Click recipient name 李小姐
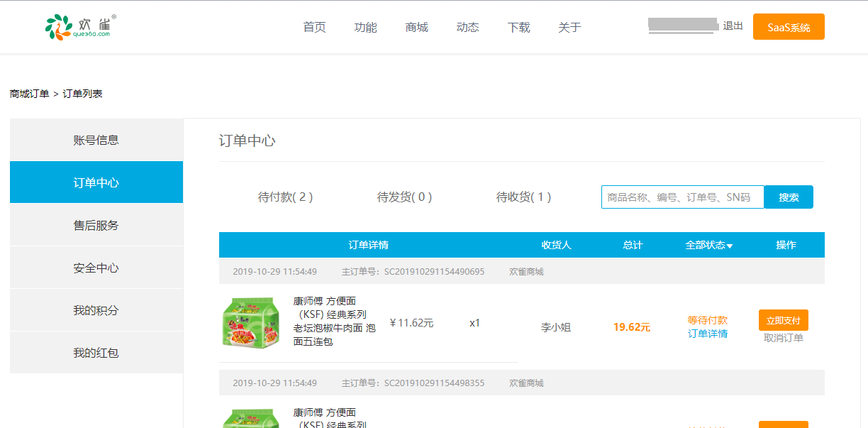Viewport: 868px width, 428px height. coord(556,327)
